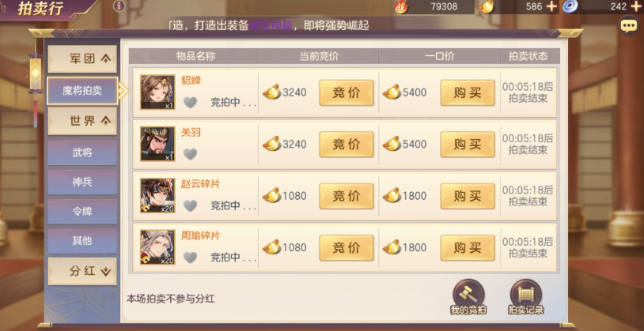This screenshot has width=644, height=331.
Task: Select the 武将 tab
Action: (82, 153)
